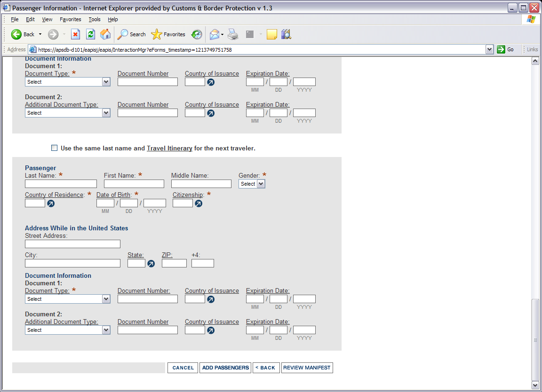Click the REVIEW MANIFEST button

click(307, 368)
